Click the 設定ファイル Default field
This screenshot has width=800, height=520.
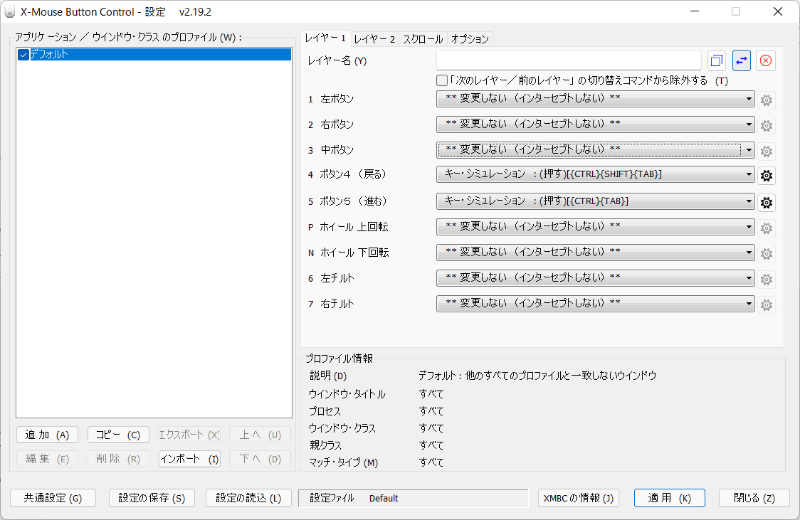[x=413, y=498]
